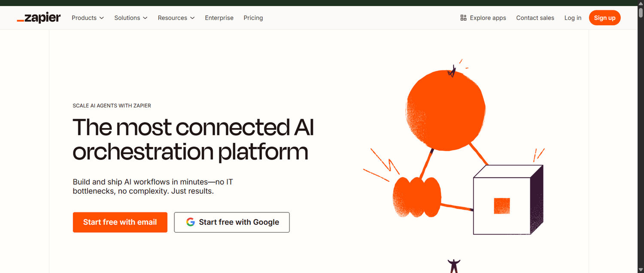The image size is (644, 273).
Task: Open the Pricing page
Action: pyautogui.click(x=253, y=18)
